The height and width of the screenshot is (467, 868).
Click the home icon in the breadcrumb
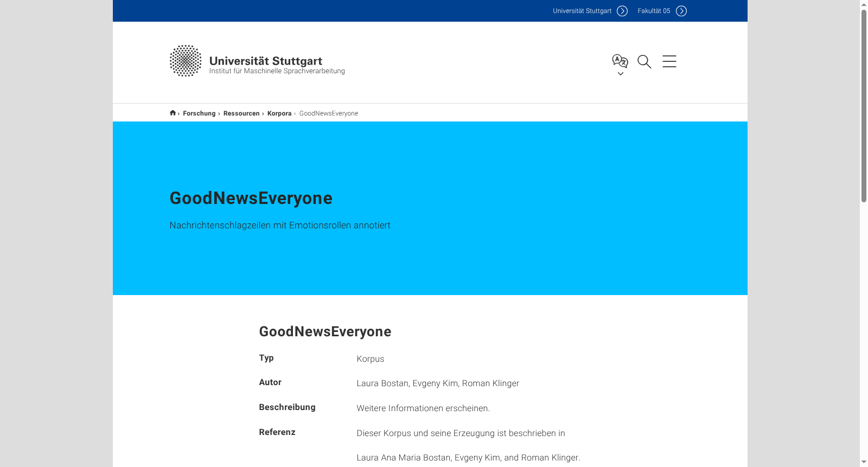pyautogui.click(x=173, y=113)
